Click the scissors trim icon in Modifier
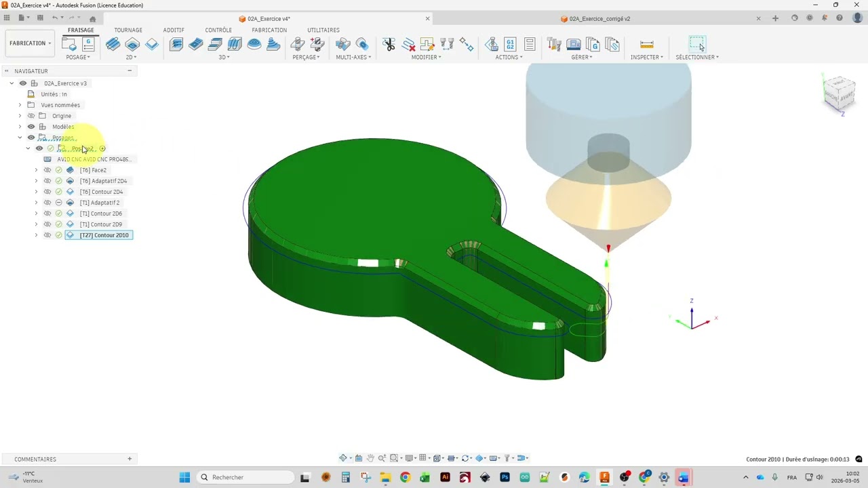The image size is (868, 488). [x=389, y=44]
